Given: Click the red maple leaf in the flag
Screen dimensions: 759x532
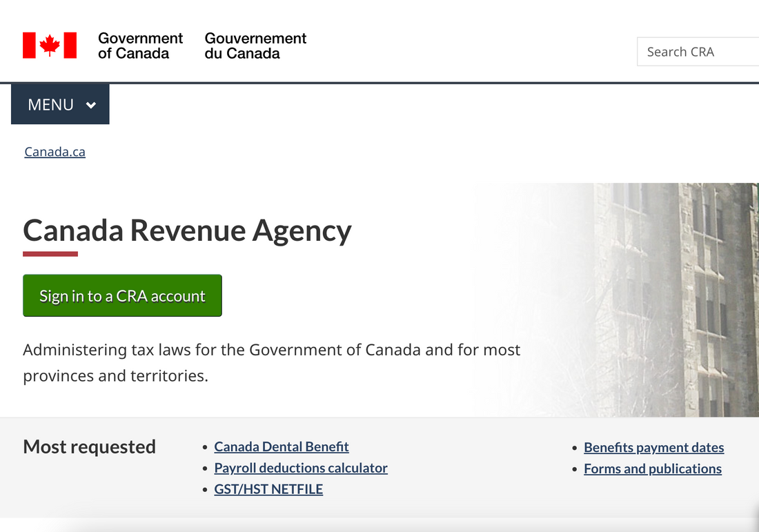Looking at the screenshot, I should pyautogui.click(x=50, y=46).
